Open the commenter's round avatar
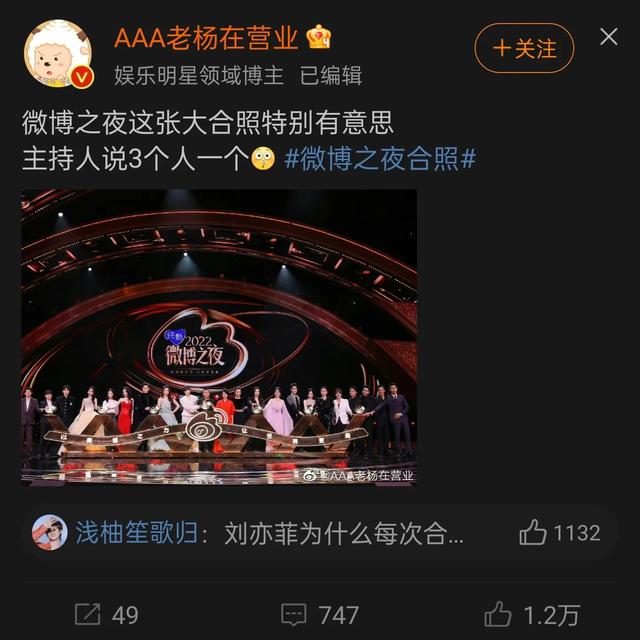Image resolution: width=640 pixels, height=640 pixels. pyautogui.click(x=50, y=532)
